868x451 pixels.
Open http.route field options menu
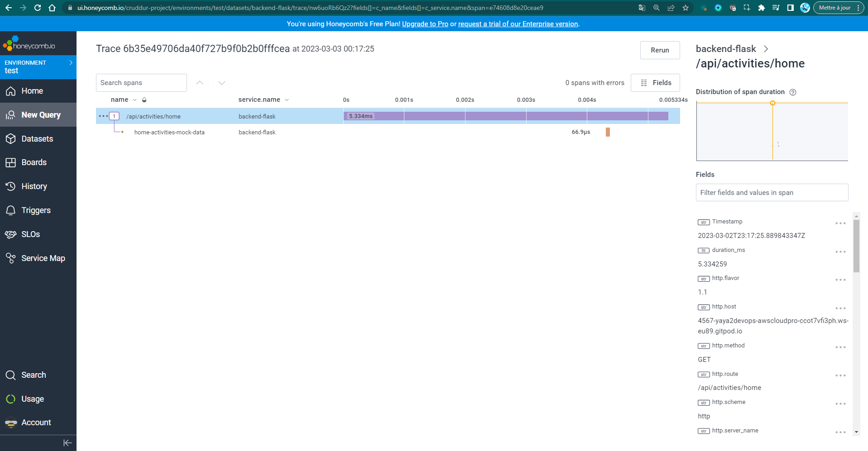840,375
